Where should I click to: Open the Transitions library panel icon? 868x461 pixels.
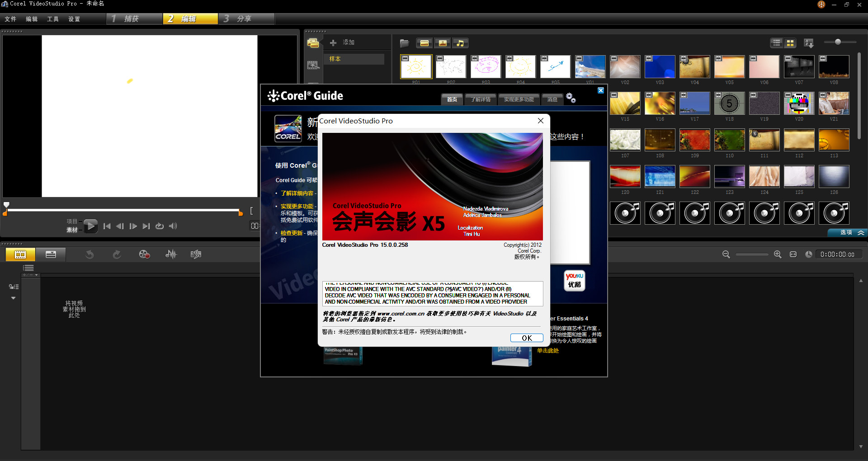[313, 65]
